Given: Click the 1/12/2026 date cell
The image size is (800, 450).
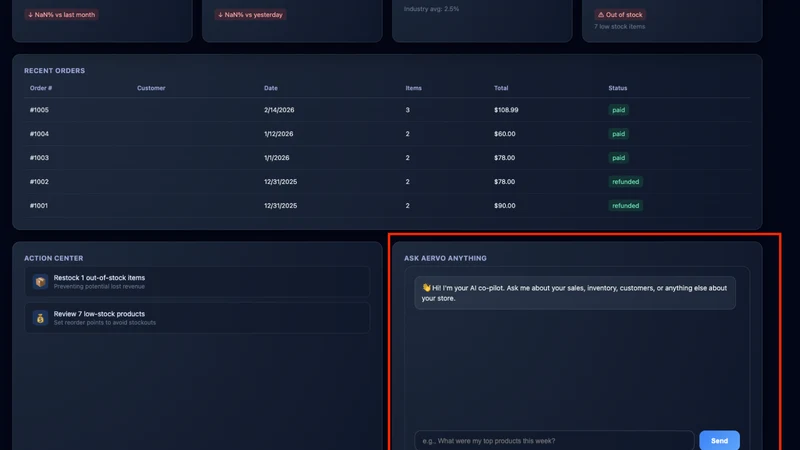Looking at the screenshot, I should (x=279, y=134).
